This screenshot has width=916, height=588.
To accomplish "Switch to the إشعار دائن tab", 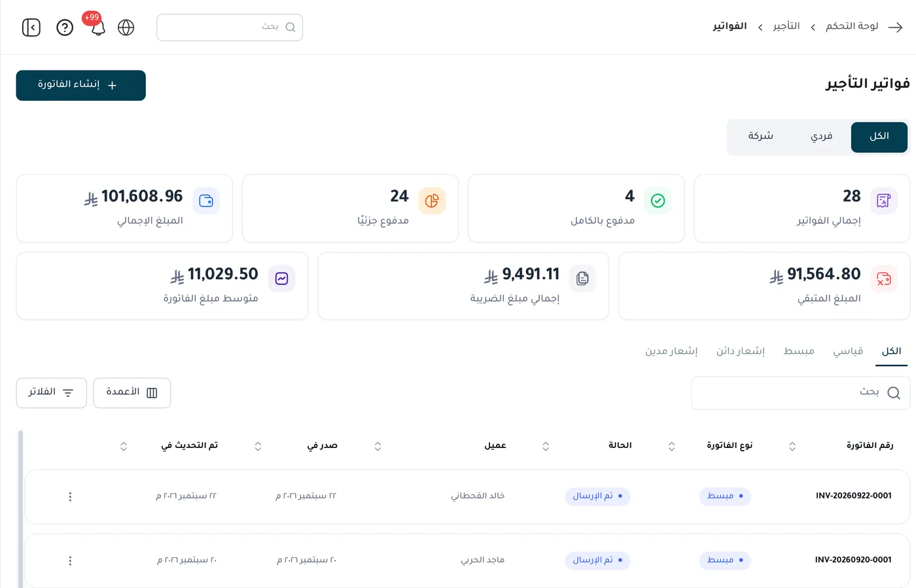I will (x=741, y=351).
